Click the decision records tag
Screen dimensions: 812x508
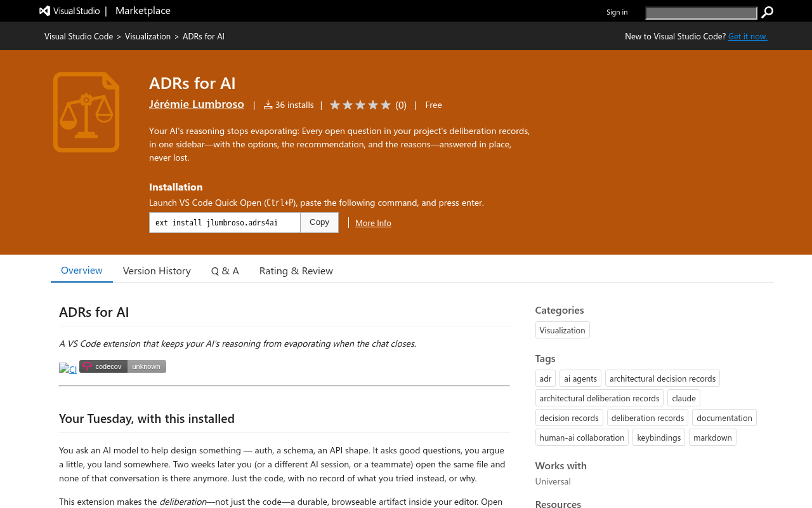569,418
